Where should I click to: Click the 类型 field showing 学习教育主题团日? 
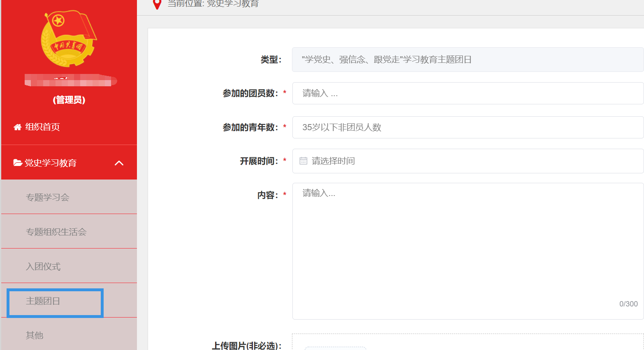pyautogui.click(x=468, y=60)
